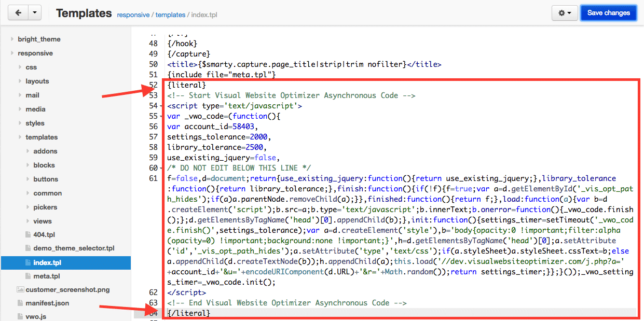Select the css folder label

pyautogui.click(x=31, y=67)
